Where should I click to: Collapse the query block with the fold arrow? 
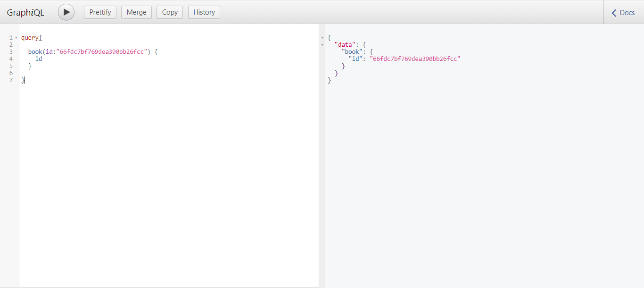(x=16, y=37)
